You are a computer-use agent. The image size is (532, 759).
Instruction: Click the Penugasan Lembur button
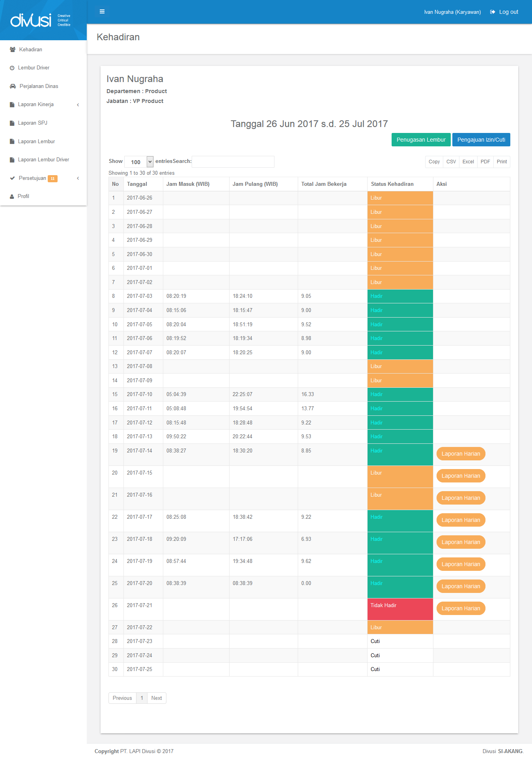[x=421, y=140]
